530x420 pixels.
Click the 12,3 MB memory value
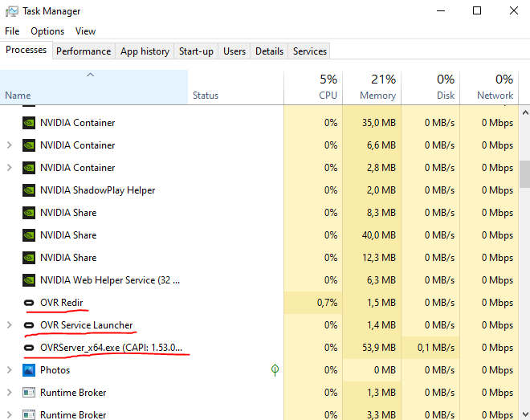pos(379,258)
